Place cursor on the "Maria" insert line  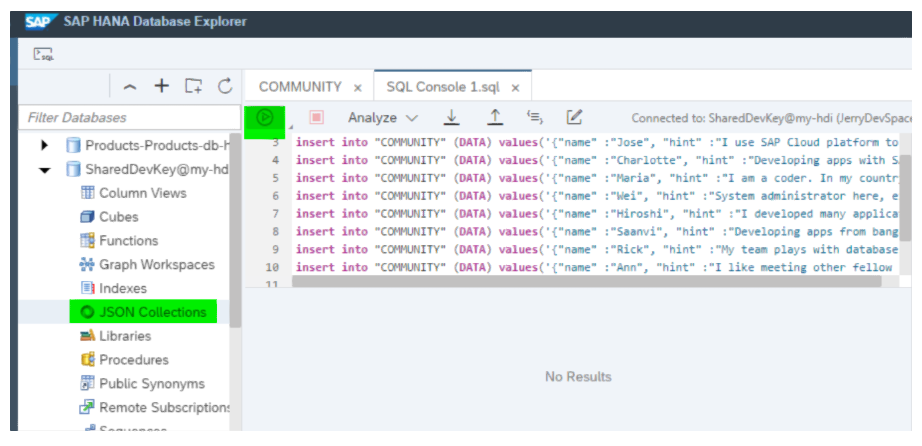tap(597, 178)
